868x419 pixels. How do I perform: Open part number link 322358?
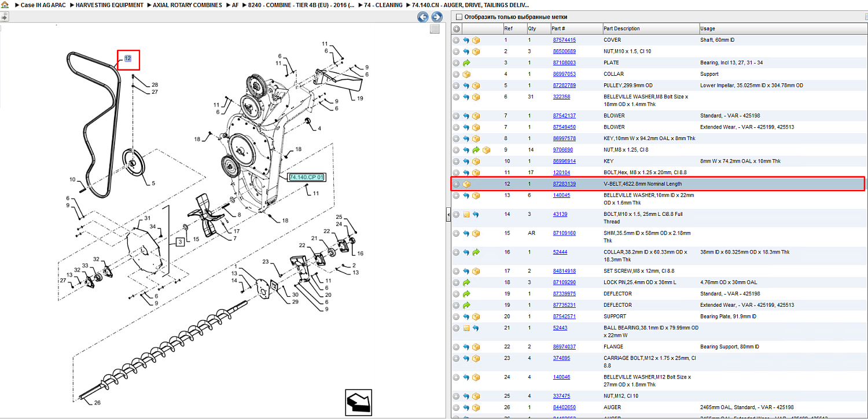(x=561, y=97)
